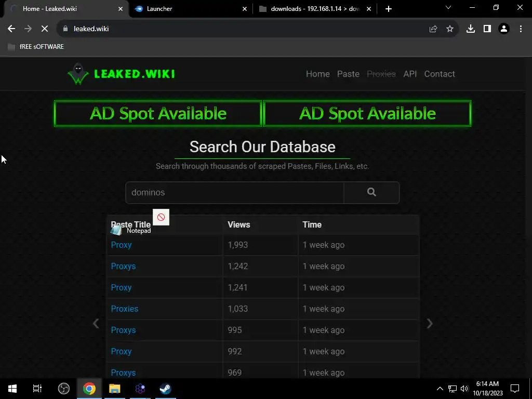This screenshot has height=399, width=532.
Task: Open the Contact nav link
Action: click(440, 74)
